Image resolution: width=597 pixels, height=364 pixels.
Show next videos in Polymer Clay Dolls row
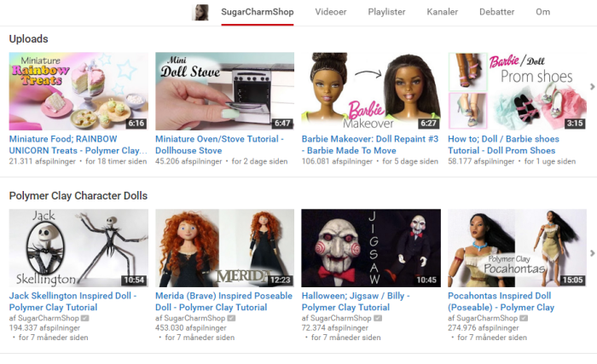click(592, 253)
